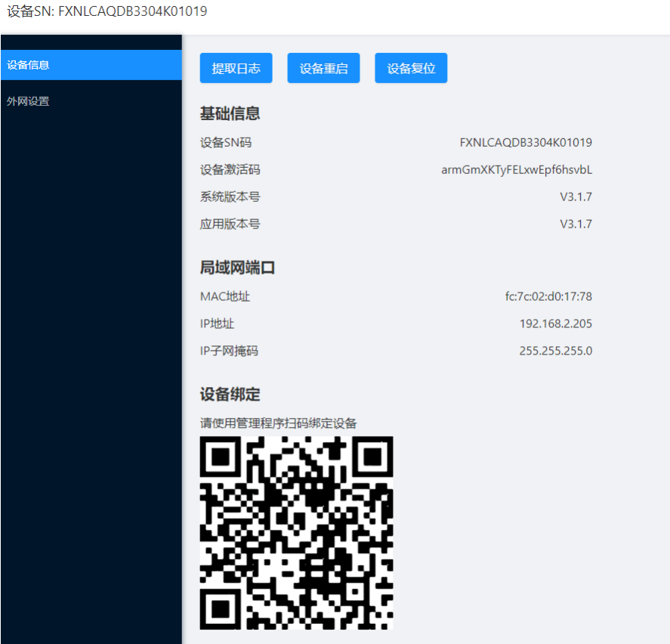Click the 提取日志 button
670x644 pixels.
(x=236, y=68)
